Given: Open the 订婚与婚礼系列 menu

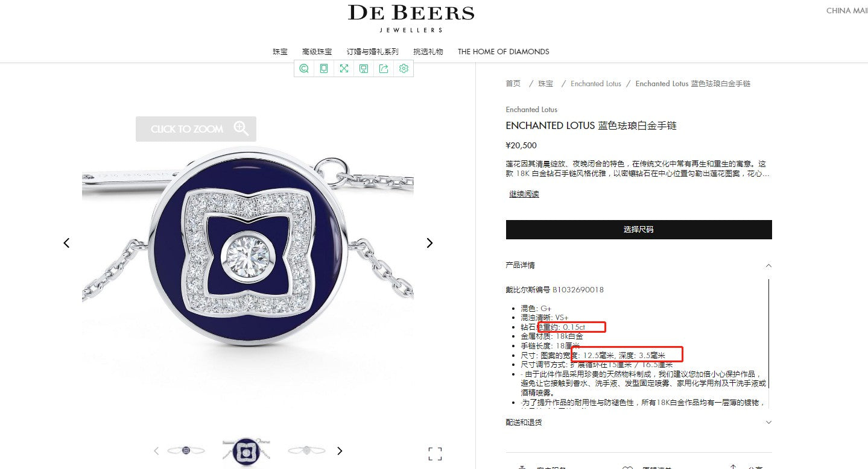Looking at the screenshot, I should click(x=373, y=52).
